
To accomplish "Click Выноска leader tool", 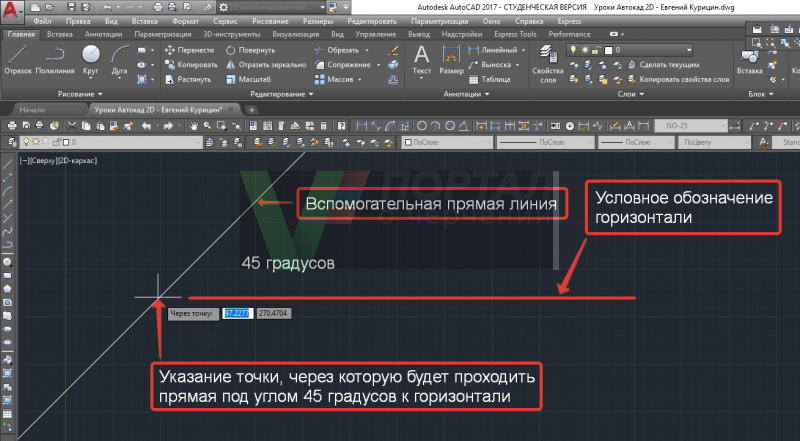I will click(490, 65).
